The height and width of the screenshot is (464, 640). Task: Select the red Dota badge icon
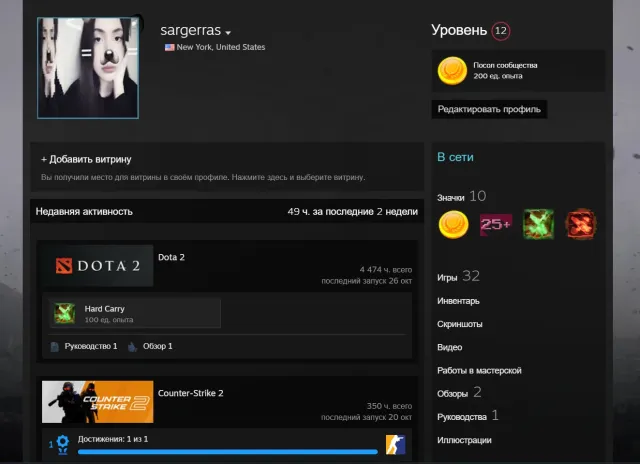coord(581,224)
